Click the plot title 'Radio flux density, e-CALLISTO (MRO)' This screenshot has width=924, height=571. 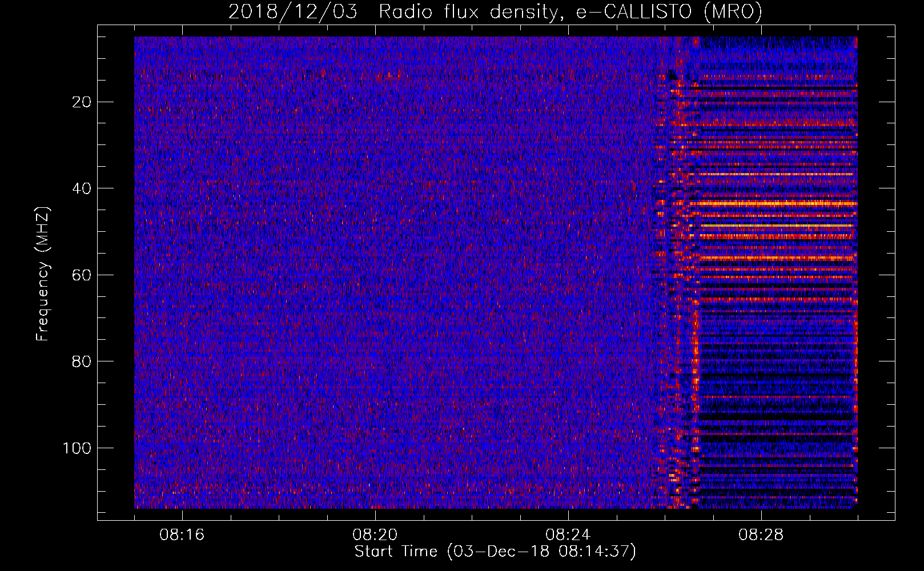[570, 11]
